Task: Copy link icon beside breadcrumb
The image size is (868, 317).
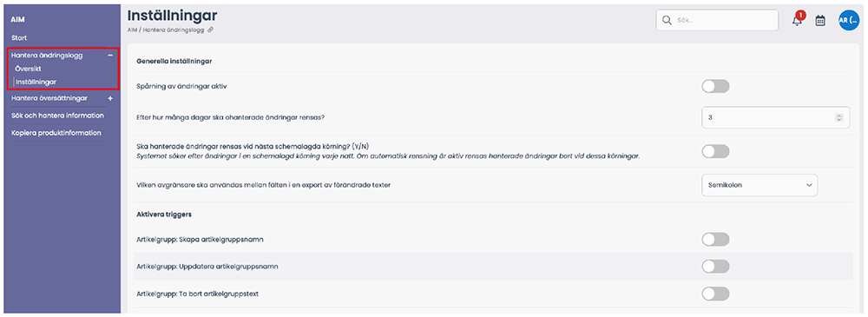Action: pos(210,30)
